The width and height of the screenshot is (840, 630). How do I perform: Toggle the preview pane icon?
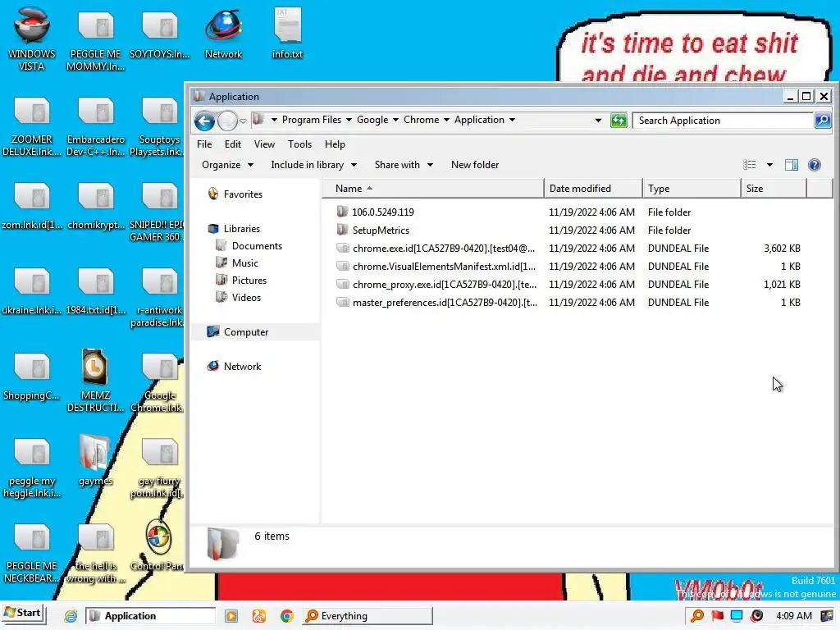click(x=792, y=165)
